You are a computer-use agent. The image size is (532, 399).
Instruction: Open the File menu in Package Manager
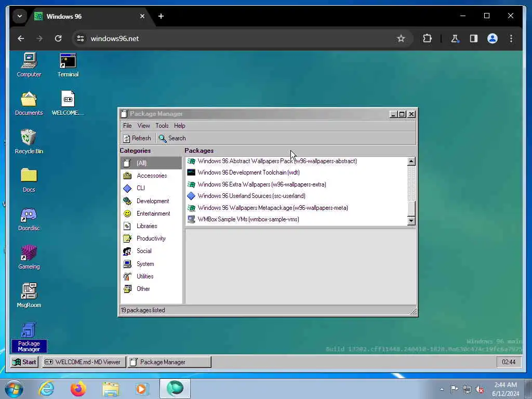click(x=127, y=126)
